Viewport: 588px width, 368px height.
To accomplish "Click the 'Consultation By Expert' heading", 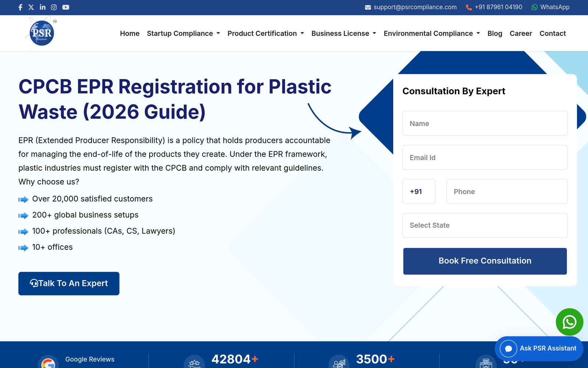I will tap(454, 91).
